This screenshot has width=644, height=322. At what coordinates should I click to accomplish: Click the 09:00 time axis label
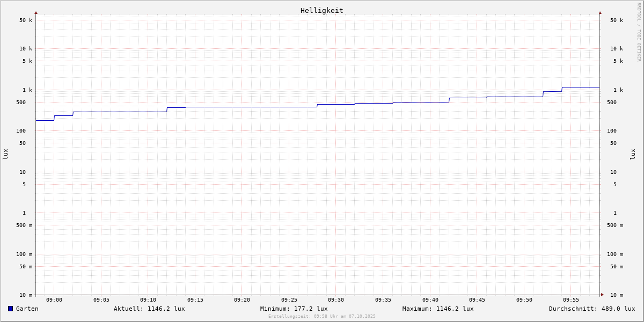[x=54, y=300]
